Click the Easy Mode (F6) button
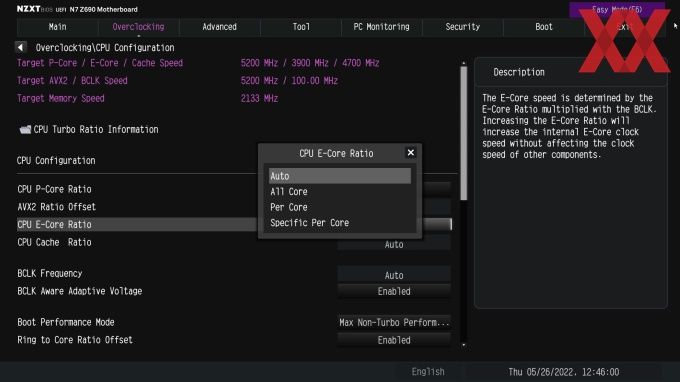Image resolution: width=680 pixels, height=382 pixels. (617, 9)
